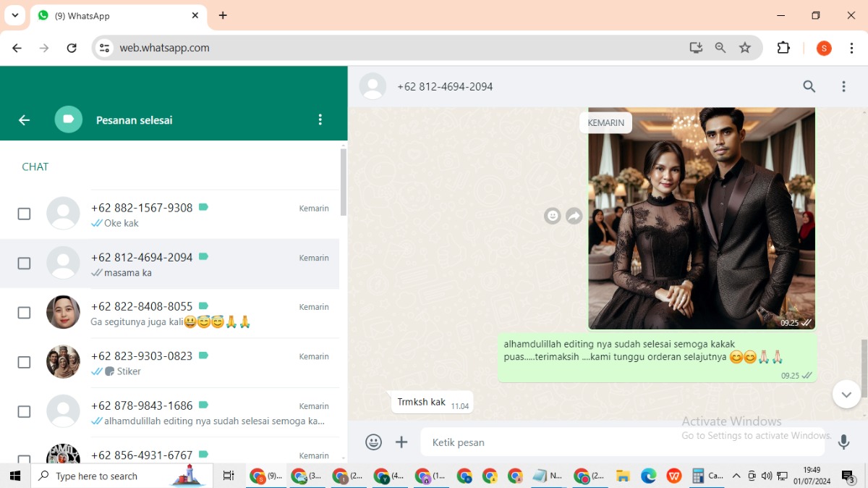Open chat +62 878-9843-1686
The image size is (868, 488).
(169, 412)
